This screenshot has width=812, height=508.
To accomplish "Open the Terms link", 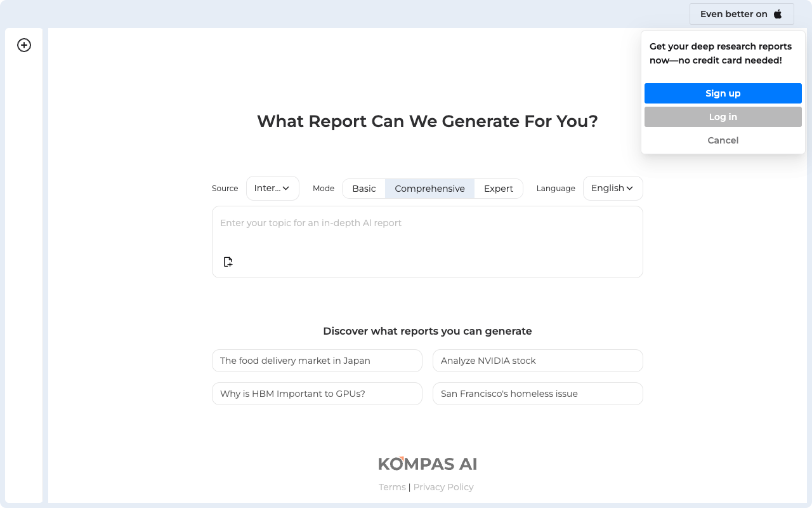I will pos(392,487).
